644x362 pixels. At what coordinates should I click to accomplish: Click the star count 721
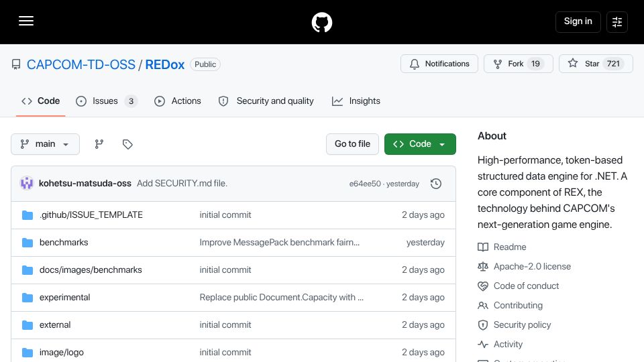pyautogui.click(x=613, y=64)
